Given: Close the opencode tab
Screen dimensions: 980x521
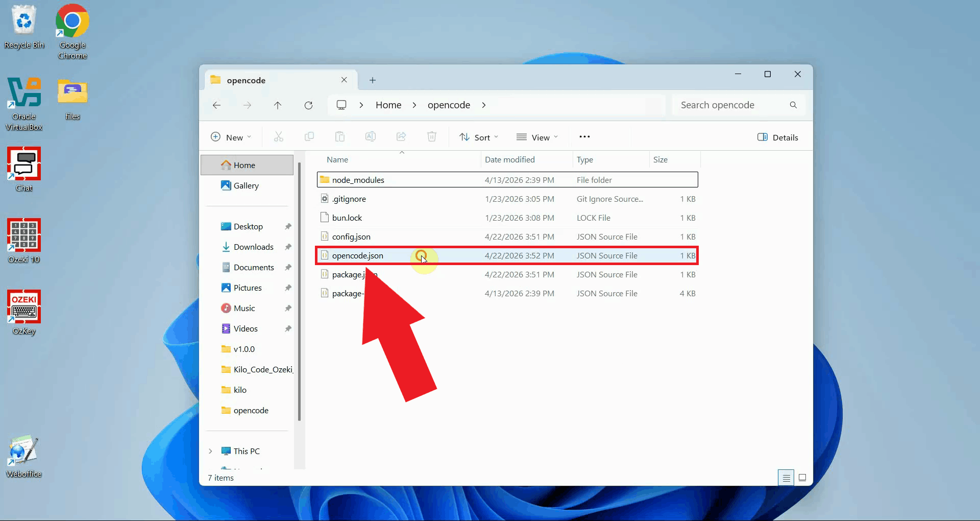Looking at the screenshot, I should click(x=344, y=80).
